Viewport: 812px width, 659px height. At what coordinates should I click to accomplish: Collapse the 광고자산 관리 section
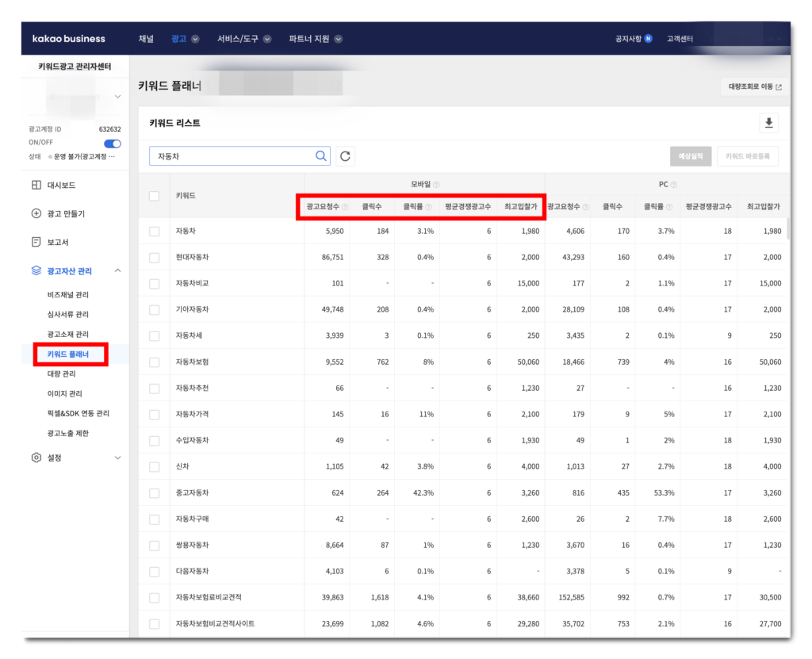(117, 271)
